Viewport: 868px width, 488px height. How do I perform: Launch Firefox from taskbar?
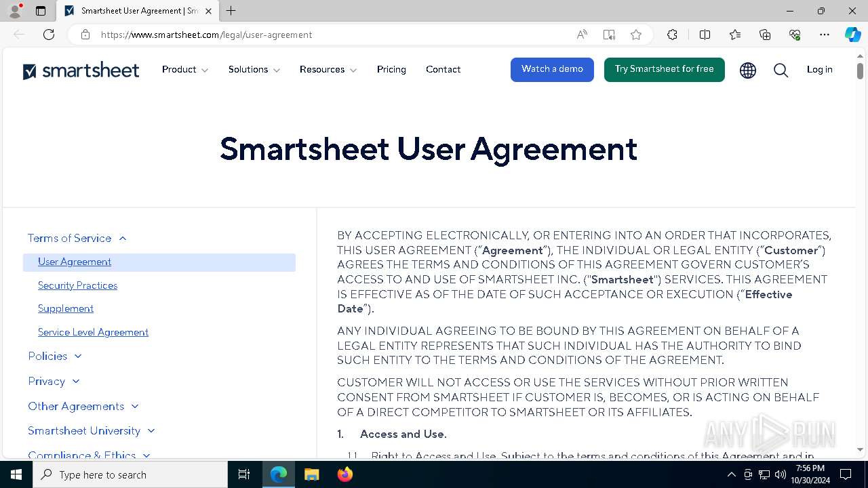(x=344, y=474)
